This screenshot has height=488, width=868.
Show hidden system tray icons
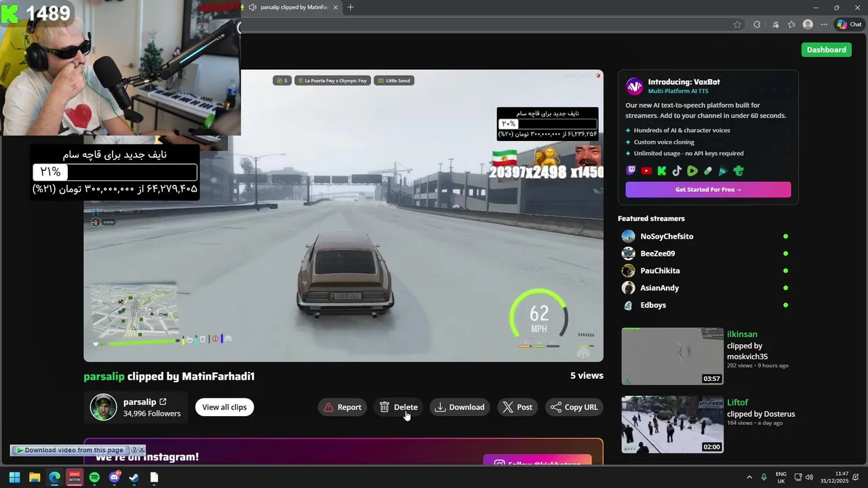point(749,477)
